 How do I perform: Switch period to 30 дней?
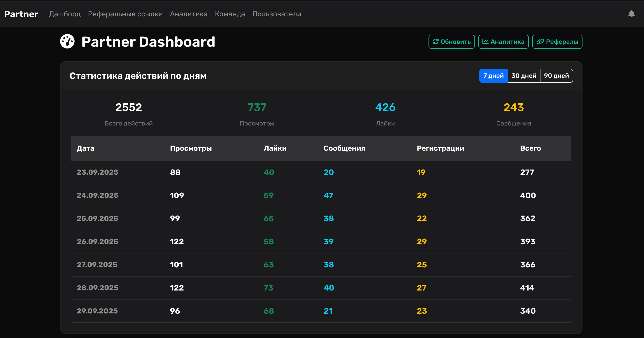(x=524, y=76)
